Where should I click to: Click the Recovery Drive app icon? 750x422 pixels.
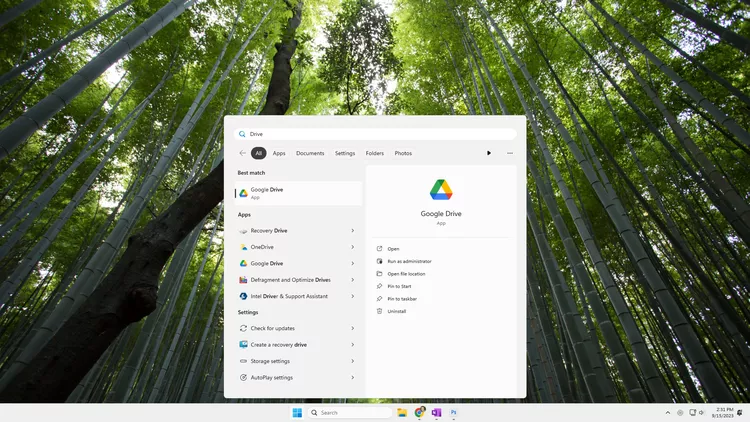point(243,231)
